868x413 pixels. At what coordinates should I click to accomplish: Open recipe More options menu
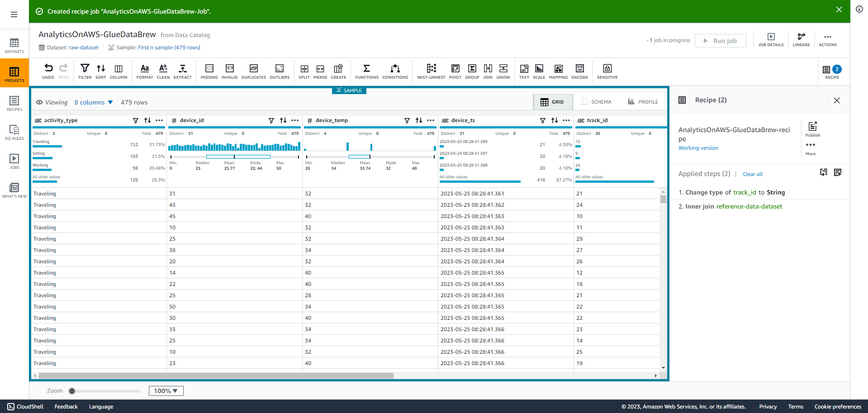click(x=811, y=148)
